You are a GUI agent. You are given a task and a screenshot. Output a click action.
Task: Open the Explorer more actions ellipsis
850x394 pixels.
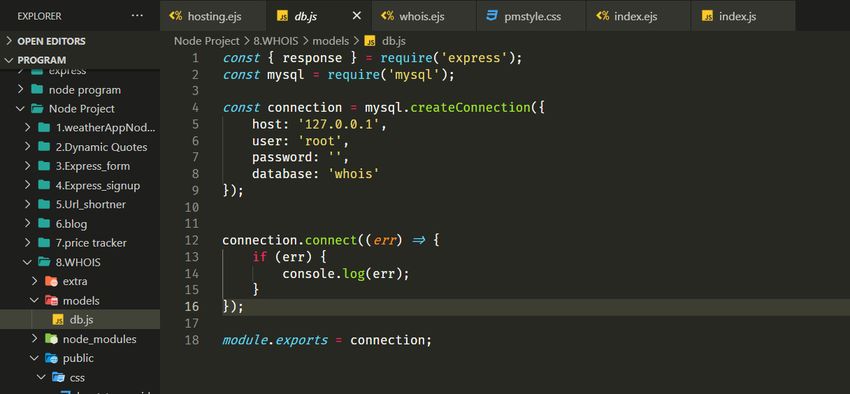pyautogui.click(x=137, y=16)
